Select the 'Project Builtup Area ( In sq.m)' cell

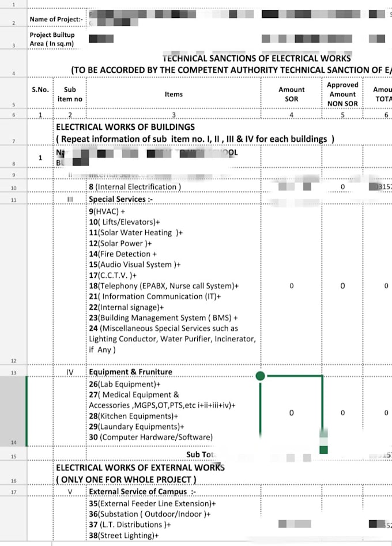56,39
